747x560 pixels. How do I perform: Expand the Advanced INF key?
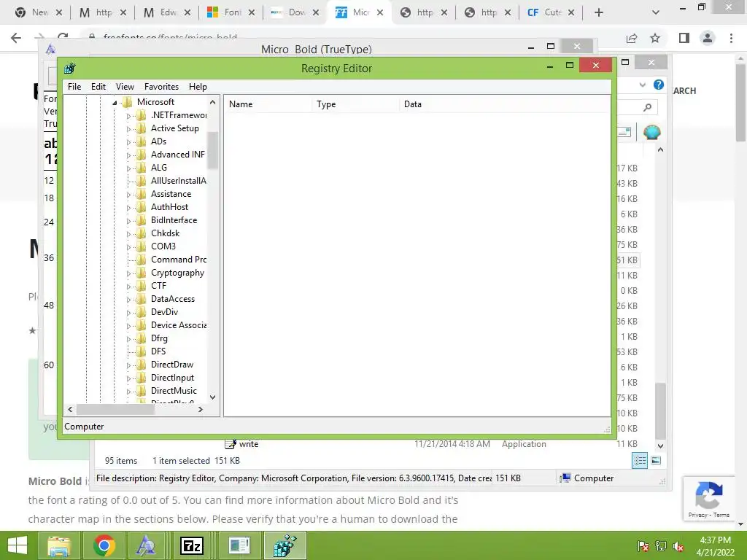coord(128,155)
